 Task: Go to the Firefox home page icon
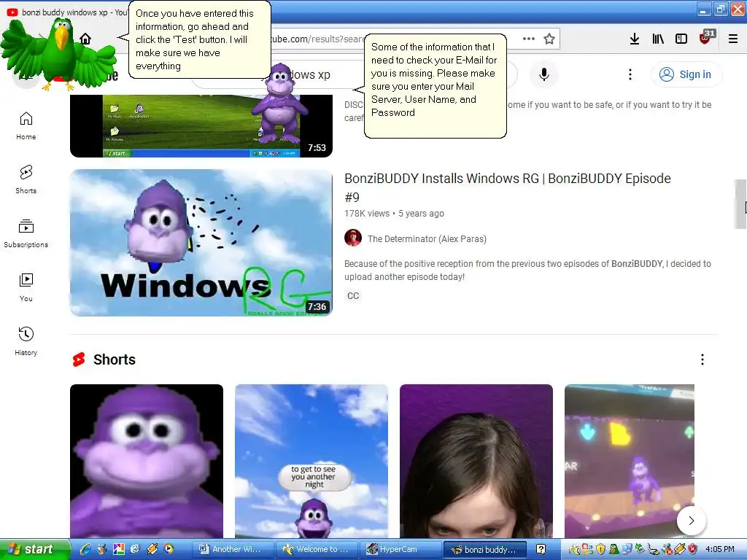tap(85, 39)
